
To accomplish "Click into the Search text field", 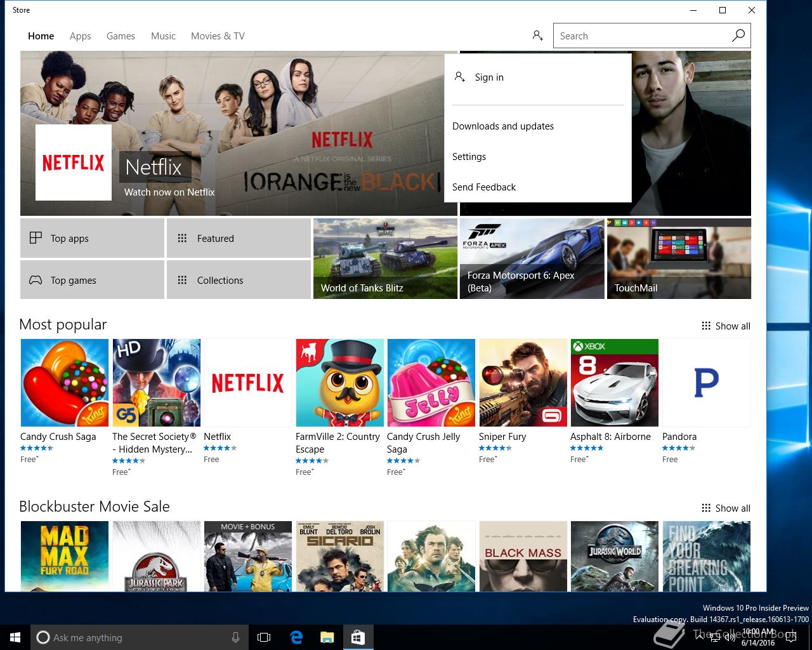I will click(x=642, y=36).
